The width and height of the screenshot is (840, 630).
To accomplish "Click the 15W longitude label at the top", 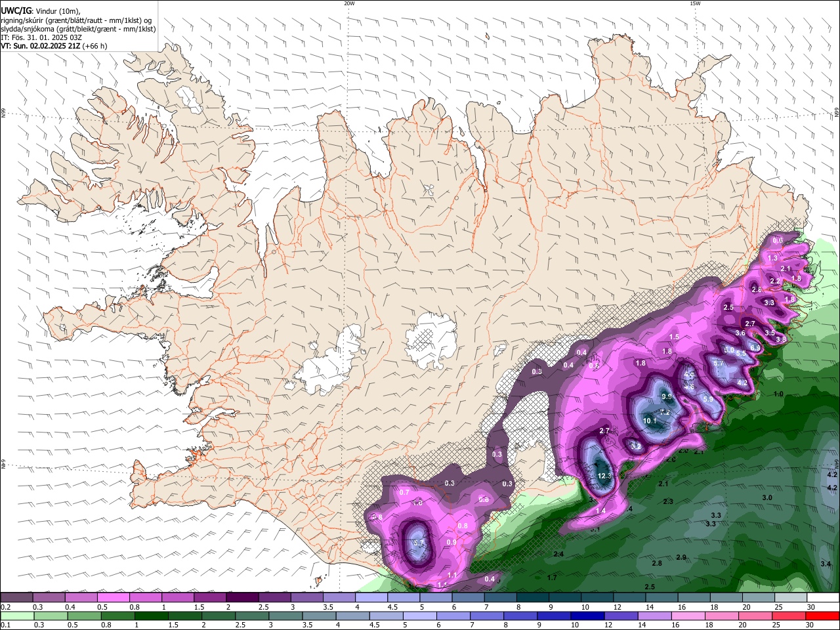I will tap(694, 3).
